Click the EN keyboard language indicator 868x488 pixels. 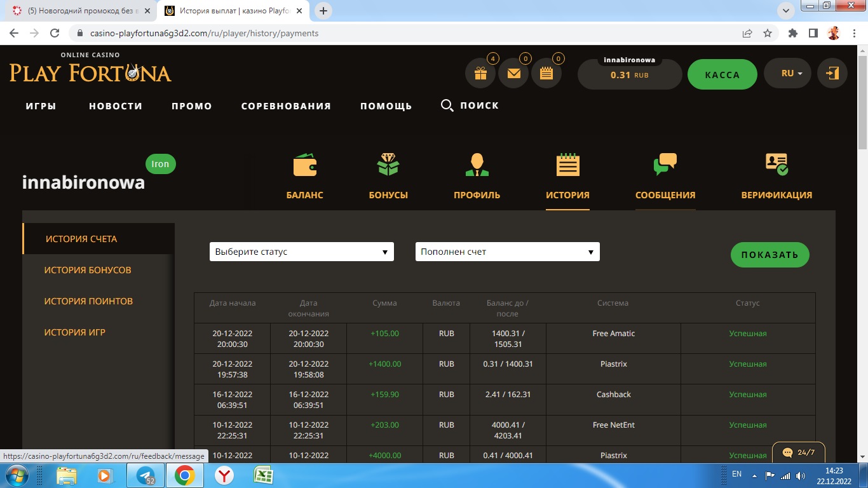tap(737, 474)
